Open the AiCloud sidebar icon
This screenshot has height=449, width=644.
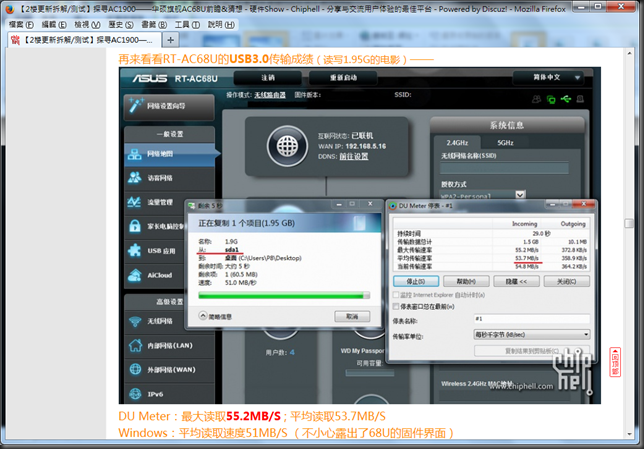pos(135,275)
